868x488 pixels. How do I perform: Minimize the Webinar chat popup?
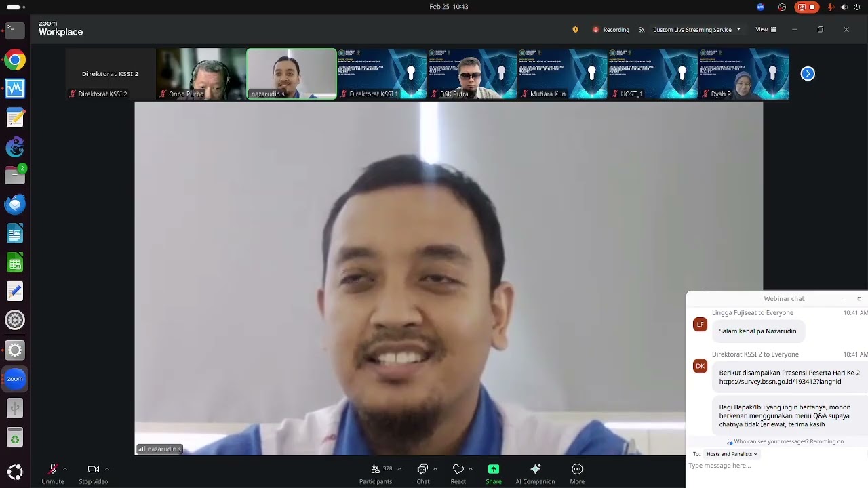pos(844,299)
